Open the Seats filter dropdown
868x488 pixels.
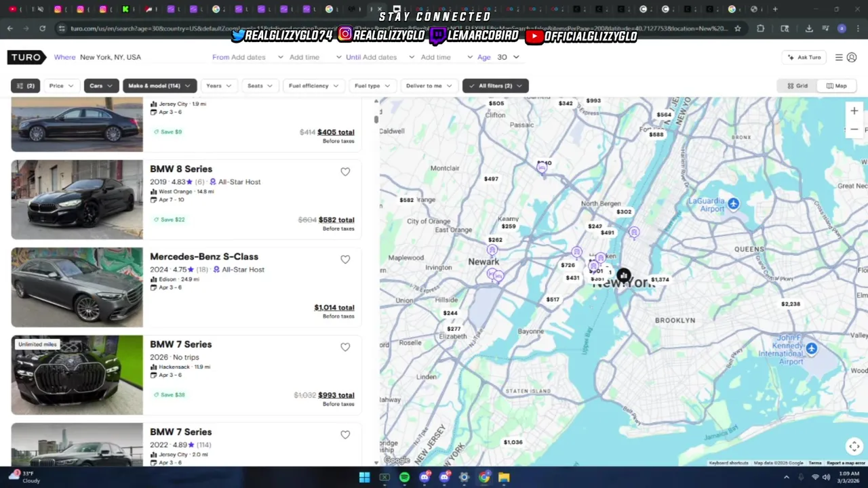[260, 85]
